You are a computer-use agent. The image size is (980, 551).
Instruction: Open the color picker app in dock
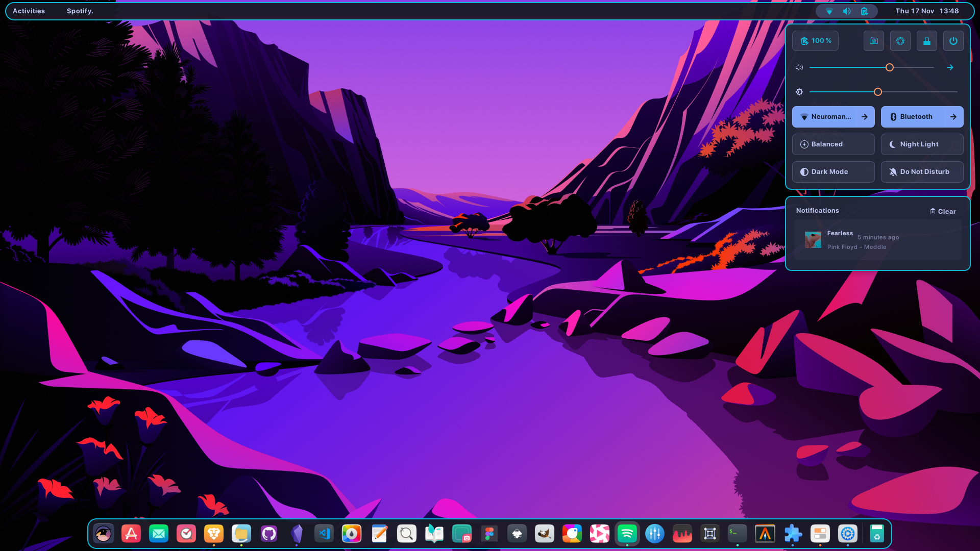pyautogui.click(x=352, y=534)
